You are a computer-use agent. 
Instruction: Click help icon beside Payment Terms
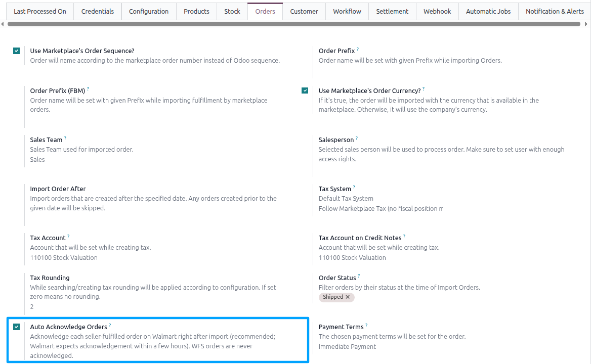pos(366,325)
